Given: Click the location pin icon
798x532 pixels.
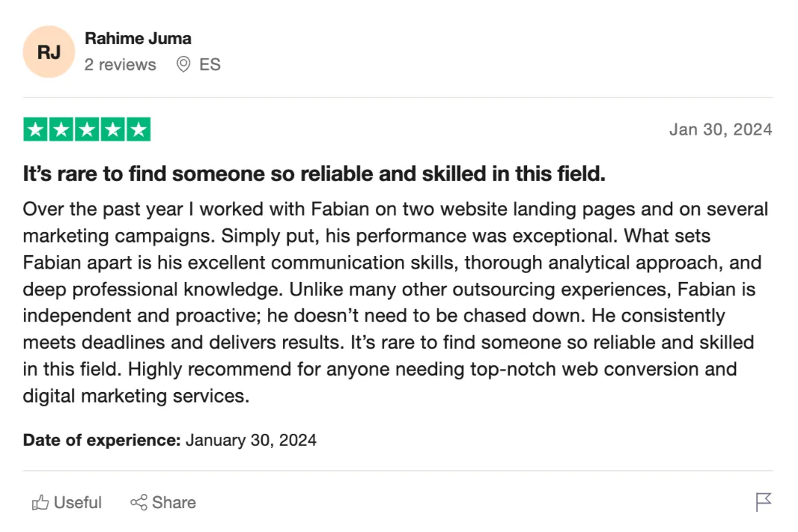Looking at the screenshot, I should [183, 65].
